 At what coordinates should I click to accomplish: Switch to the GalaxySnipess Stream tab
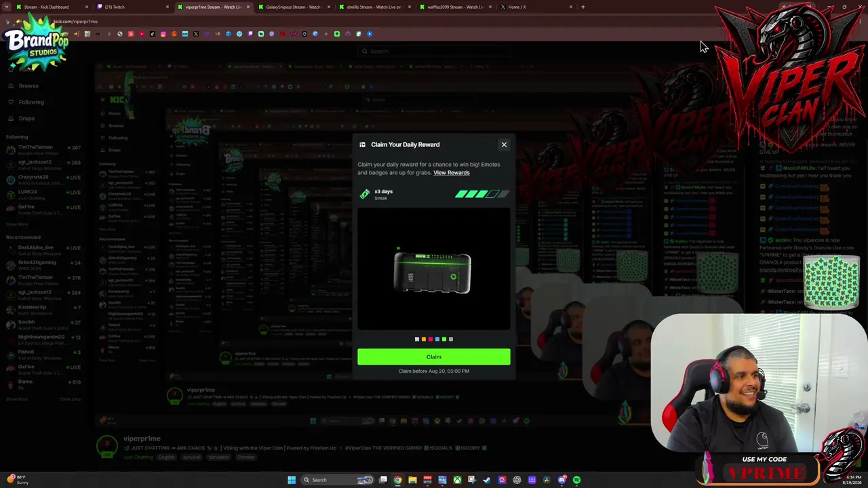[x=294, y=7]
